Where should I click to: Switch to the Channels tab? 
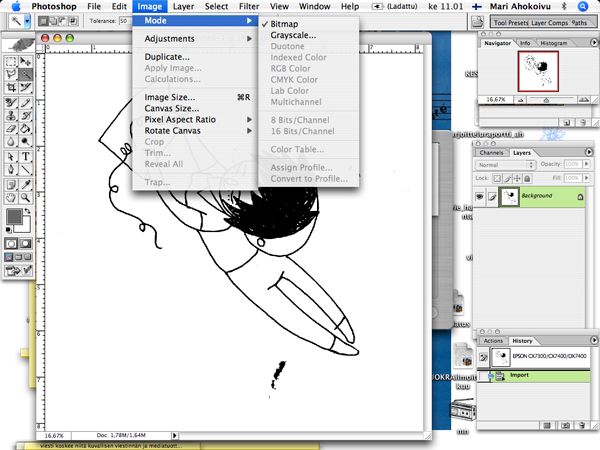[x=491, y=153]
